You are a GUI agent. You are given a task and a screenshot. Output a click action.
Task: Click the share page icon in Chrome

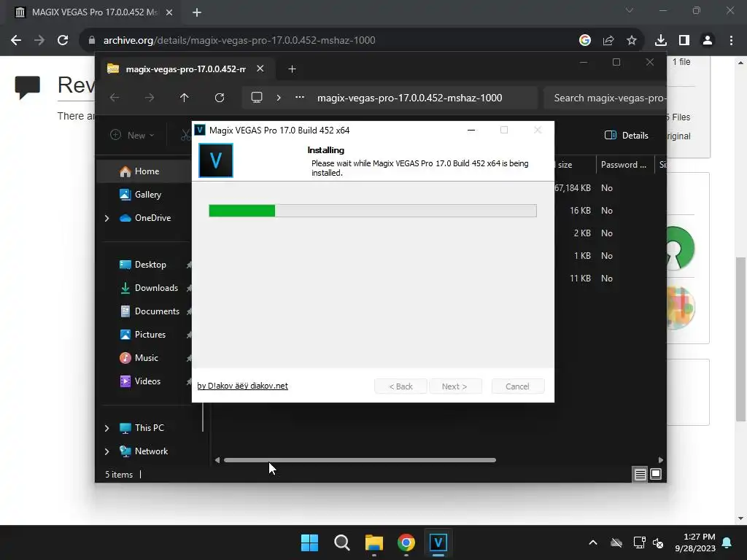[x=608, y=41]
